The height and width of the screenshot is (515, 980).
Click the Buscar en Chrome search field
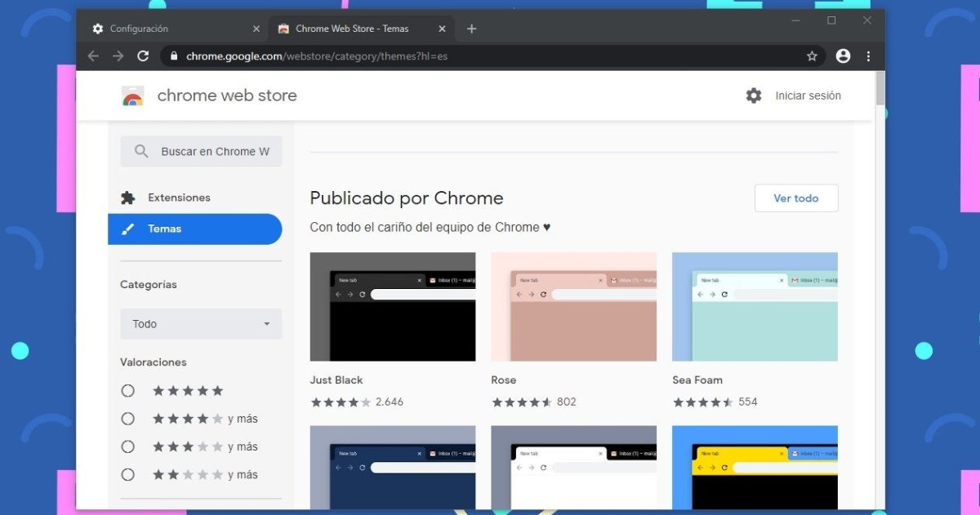click(x=214, y=152)
